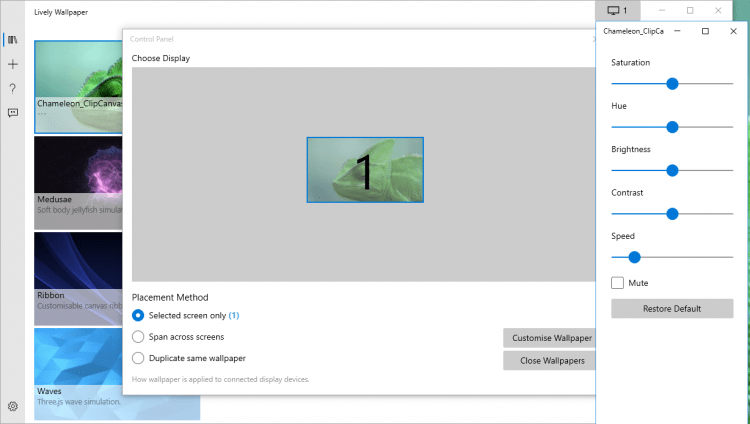Enable the Mute checkbox
The image size is (750, 424).
pos(618,283)
